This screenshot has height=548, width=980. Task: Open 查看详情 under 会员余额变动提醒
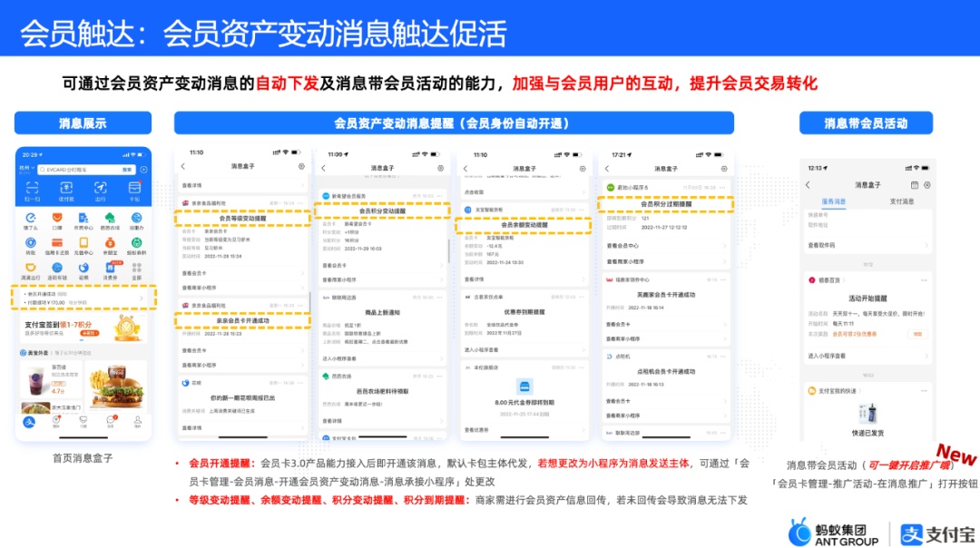[524, 279]
